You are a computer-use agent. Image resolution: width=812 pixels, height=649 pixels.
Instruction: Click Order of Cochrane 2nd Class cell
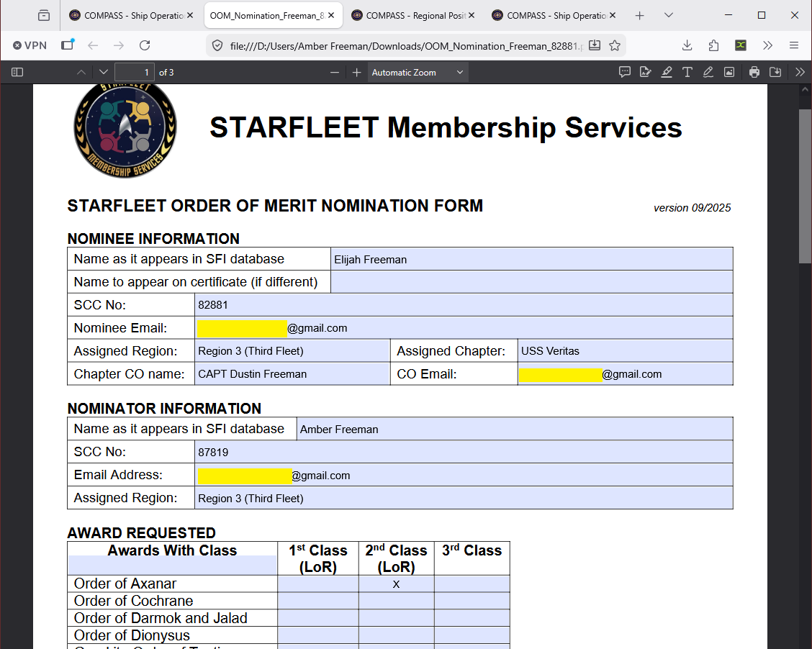point(396,601)
